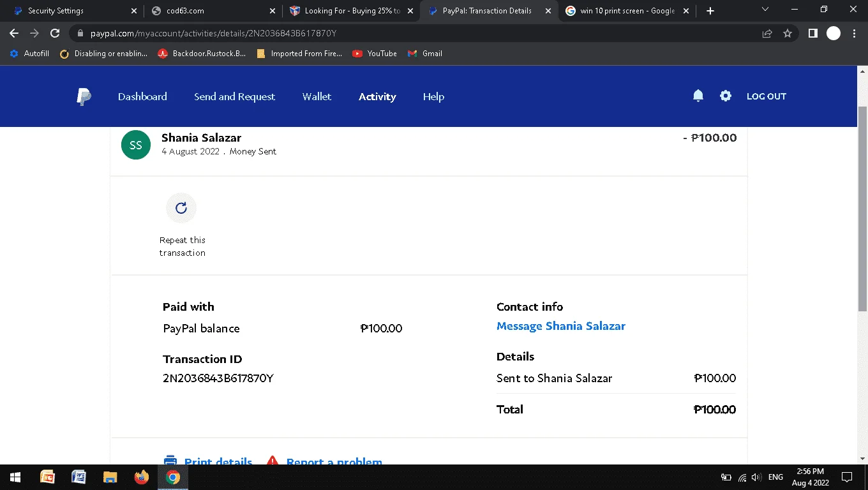Click the Repeat this transaction icon
Screen dimensions: 868x490
[181, 208]
